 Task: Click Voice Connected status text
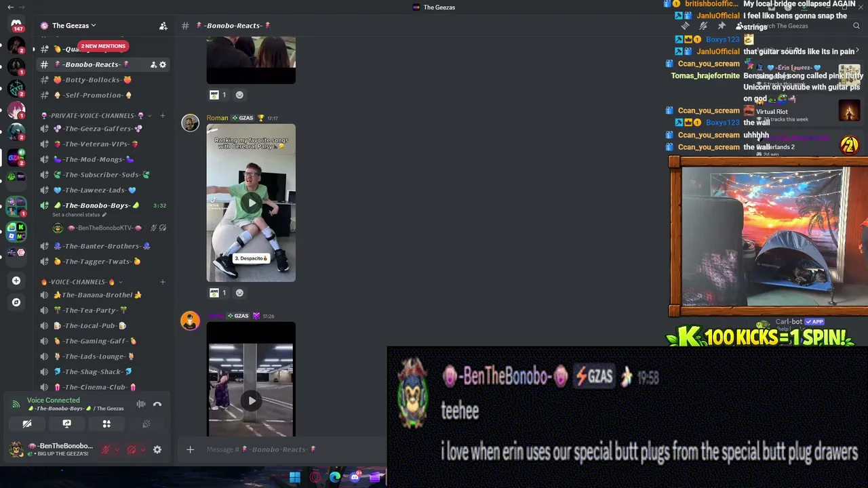click(53, 400)
